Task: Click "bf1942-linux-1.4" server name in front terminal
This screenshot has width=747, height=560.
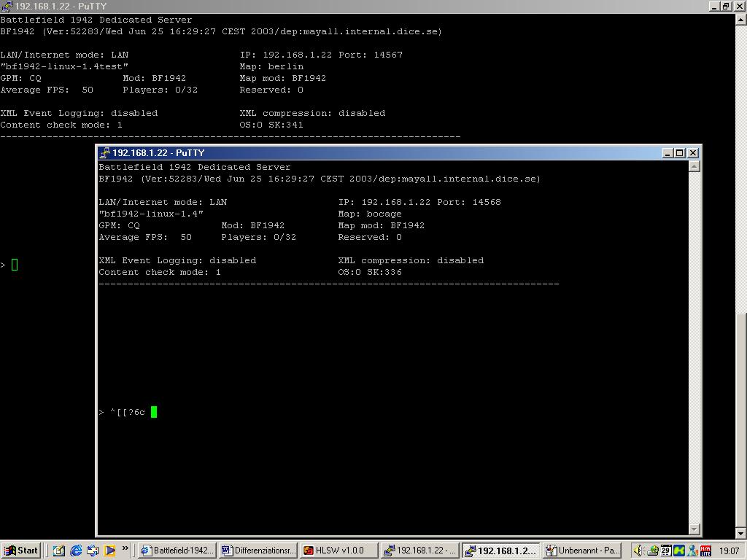Action: (151, 214)
